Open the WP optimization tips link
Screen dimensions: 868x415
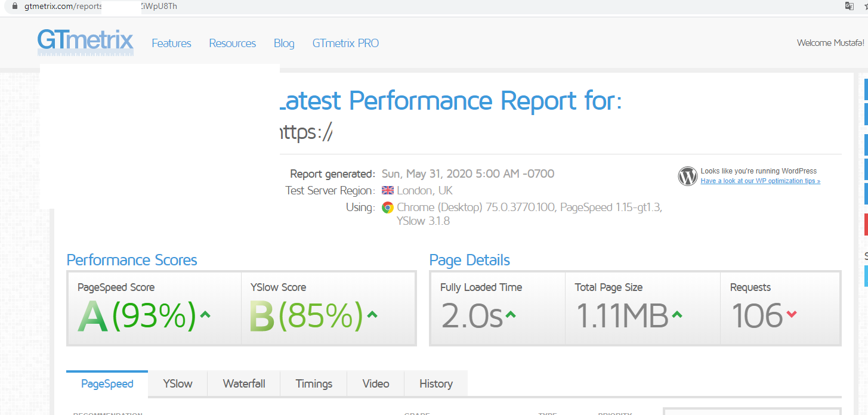tap(761, 181)
